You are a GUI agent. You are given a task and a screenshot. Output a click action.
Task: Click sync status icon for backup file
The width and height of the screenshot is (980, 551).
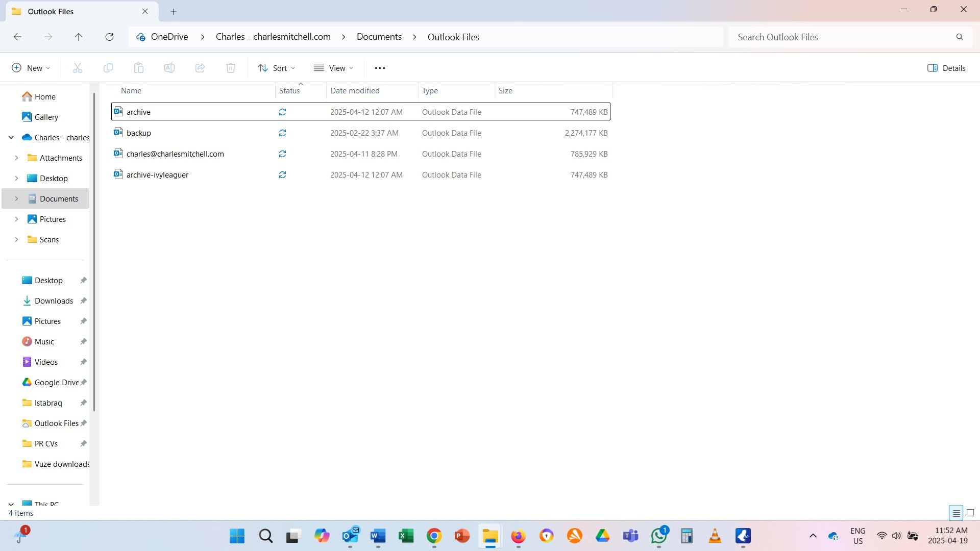click(282, 133)
